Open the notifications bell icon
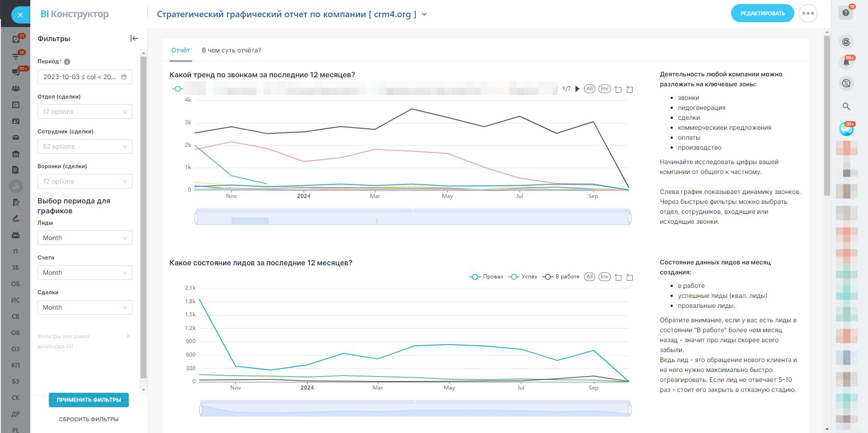 click(846, 62)
